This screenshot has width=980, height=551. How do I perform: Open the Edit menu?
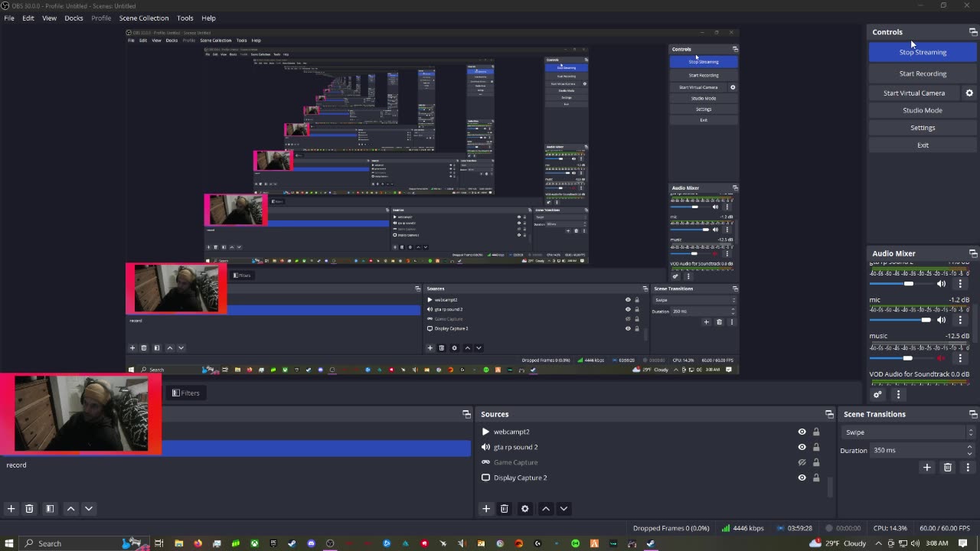click(x=28, y=18)
